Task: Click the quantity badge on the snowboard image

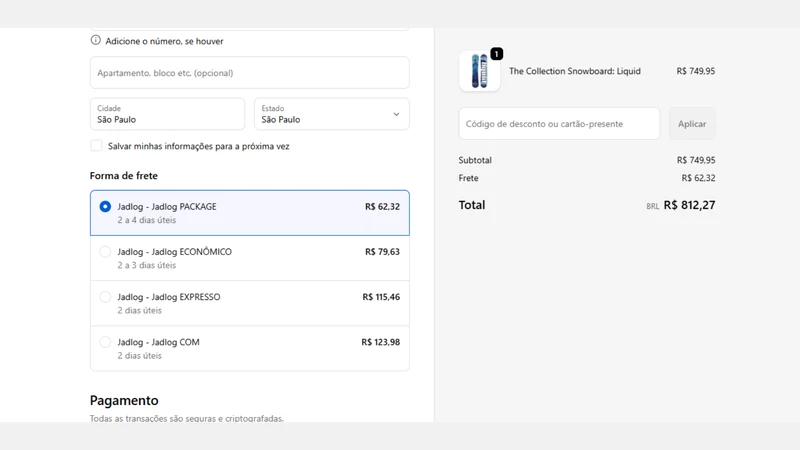Action: (x=496, y=54)
